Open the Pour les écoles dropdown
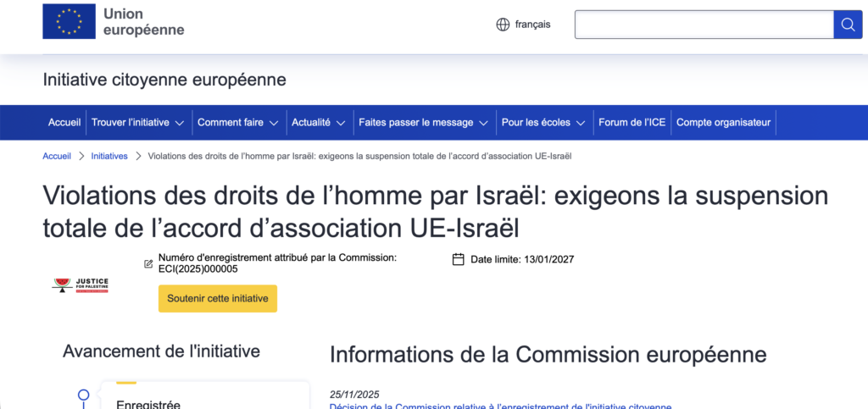Image resolution: width=868 pixels, height=409 pixels. click(x=542, y=123)
